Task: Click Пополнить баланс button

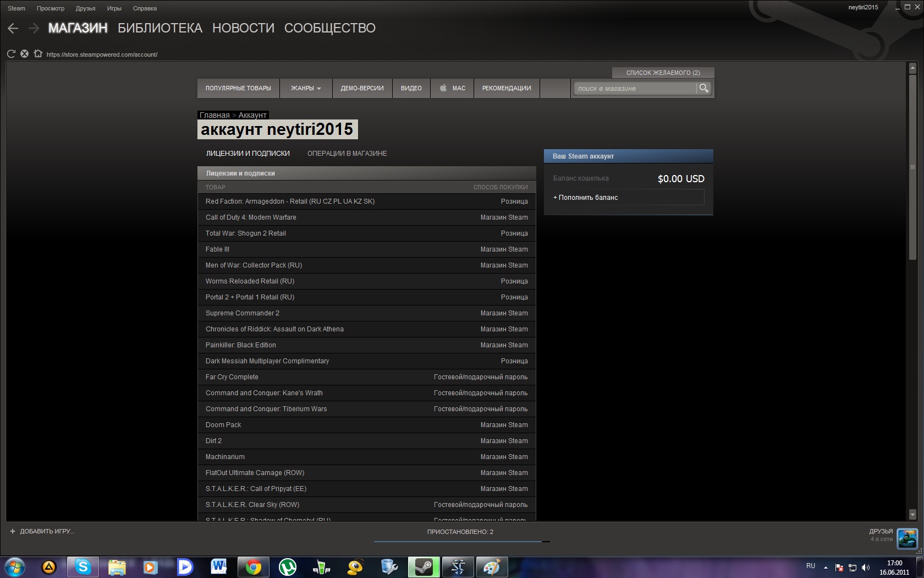Action: [x=629, y=198]
